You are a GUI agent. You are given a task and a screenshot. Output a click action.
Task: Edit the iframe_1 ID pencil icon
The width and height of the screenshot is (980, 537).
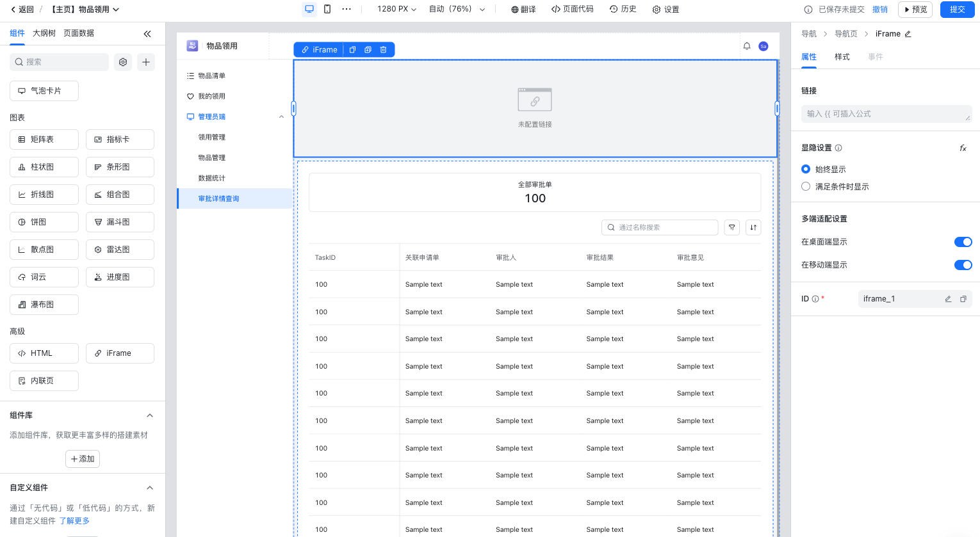[948, 299]
